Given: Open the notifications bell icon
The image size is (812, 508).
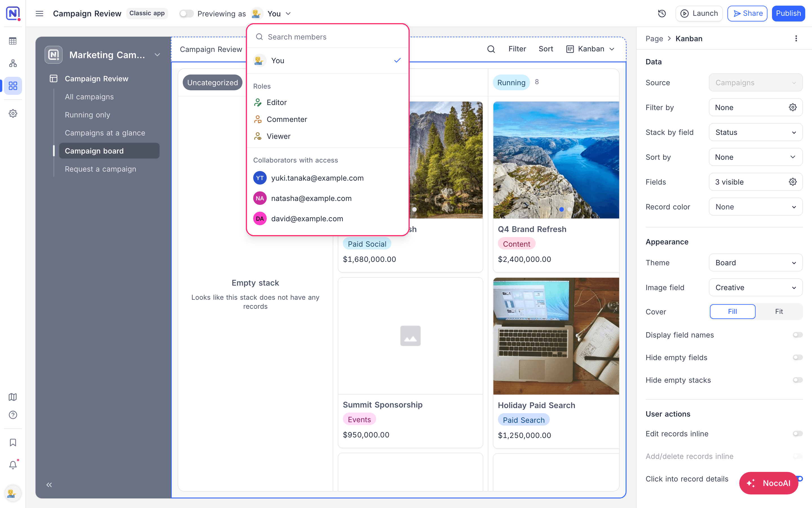Looking at the screenshot, I should click(13, 465).
